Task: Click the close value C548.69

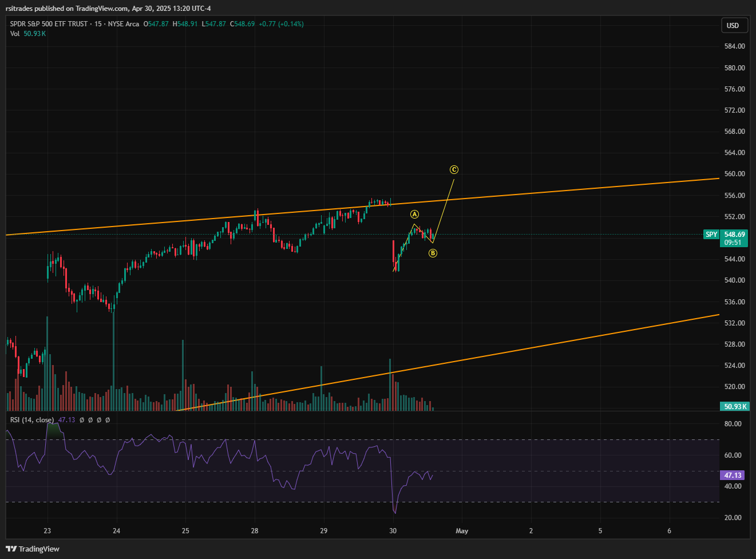Action: point(242,24)
